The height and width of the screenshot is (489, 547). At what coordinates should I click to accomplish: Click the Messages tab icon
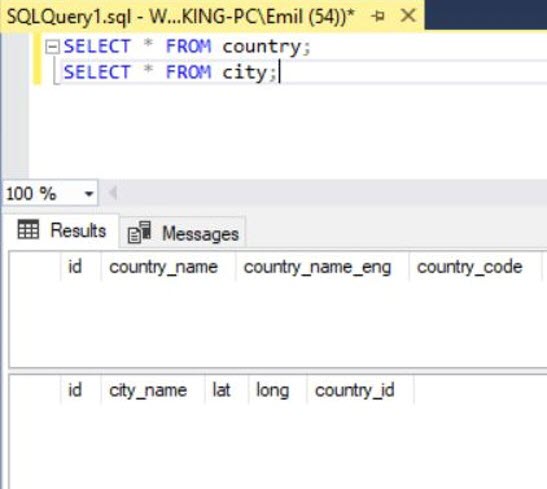point(140,233)
